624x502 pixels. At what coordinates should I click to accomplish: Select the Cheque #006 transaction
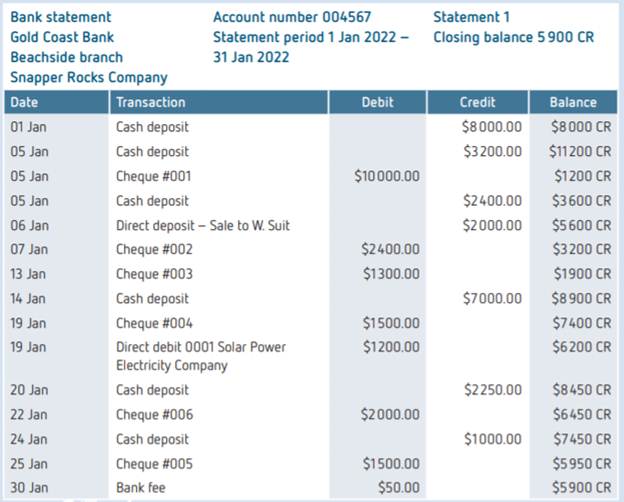click(x=154, y=414)
